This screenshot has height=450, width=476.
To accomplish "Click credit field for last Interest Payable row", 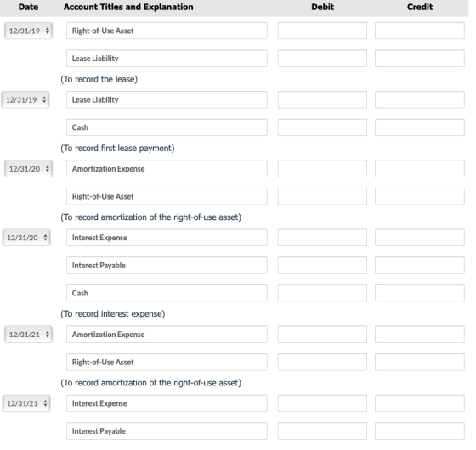I will (x=420, y=431).
